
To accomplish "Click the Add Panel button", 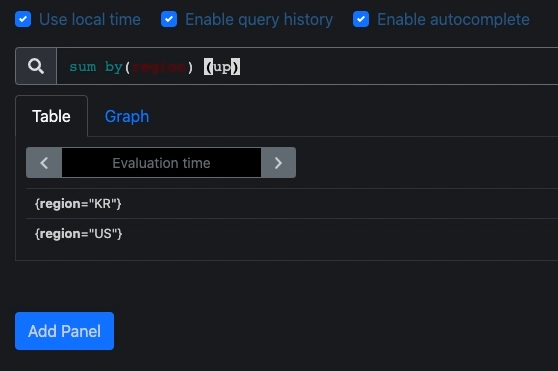I will 64,331.
